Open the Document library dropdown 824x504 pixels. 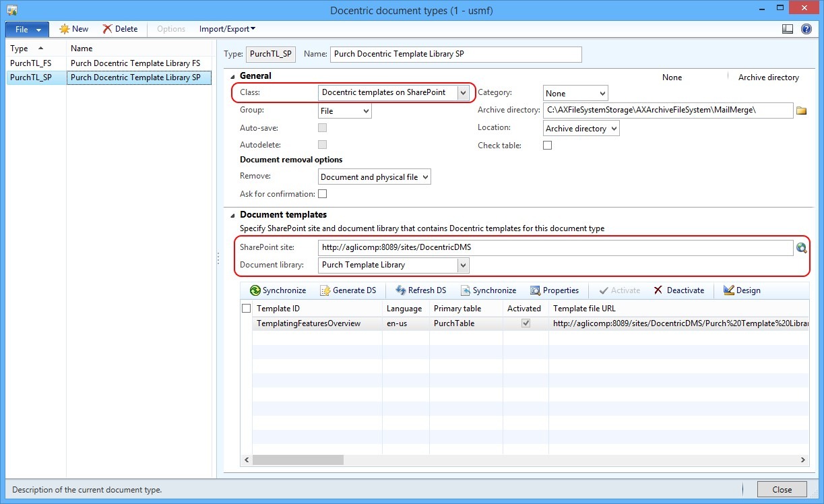pyautogui.click(x=463, y=265)
